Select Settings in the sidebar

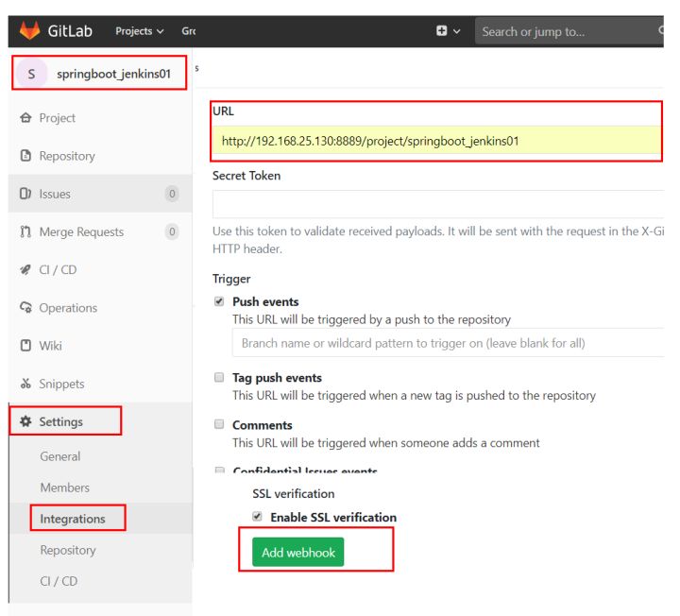point(60,421)
